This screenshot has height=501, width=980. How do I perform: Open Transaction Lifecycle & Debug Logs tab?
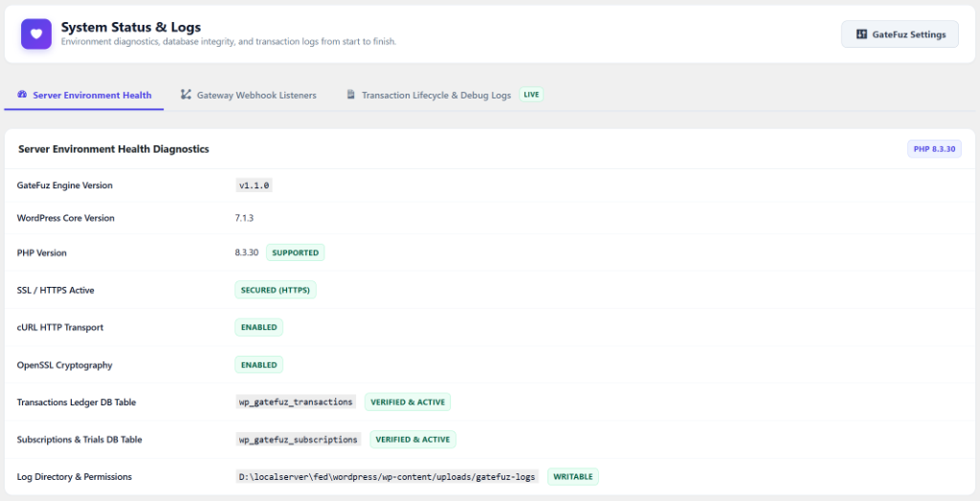click(x=444, y=96)
